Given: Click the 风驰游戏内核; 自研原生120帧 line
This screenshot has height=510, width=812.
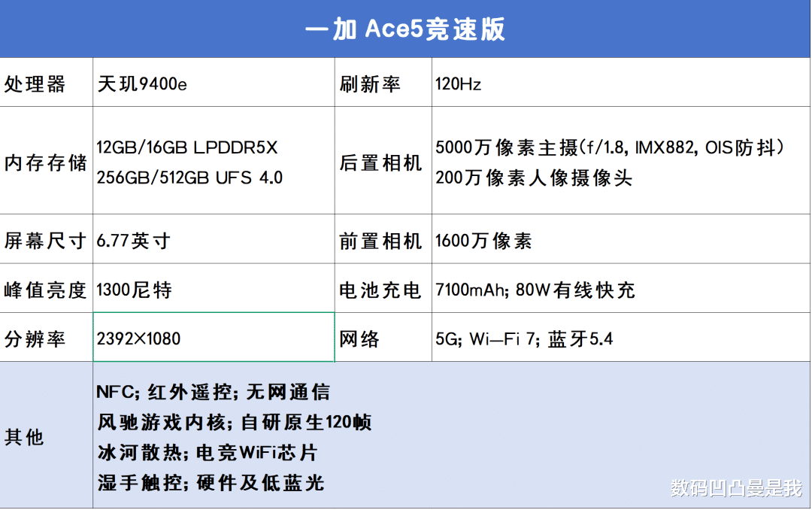Looking at the screenshot, I should coord(234,422).
